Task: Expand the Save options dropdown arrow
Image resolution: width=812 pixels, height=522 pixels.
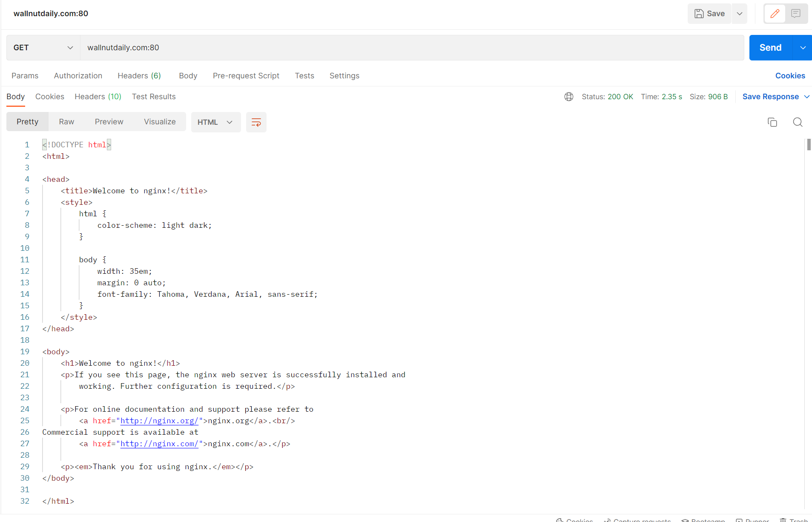Action: click(x=740, y=14)
